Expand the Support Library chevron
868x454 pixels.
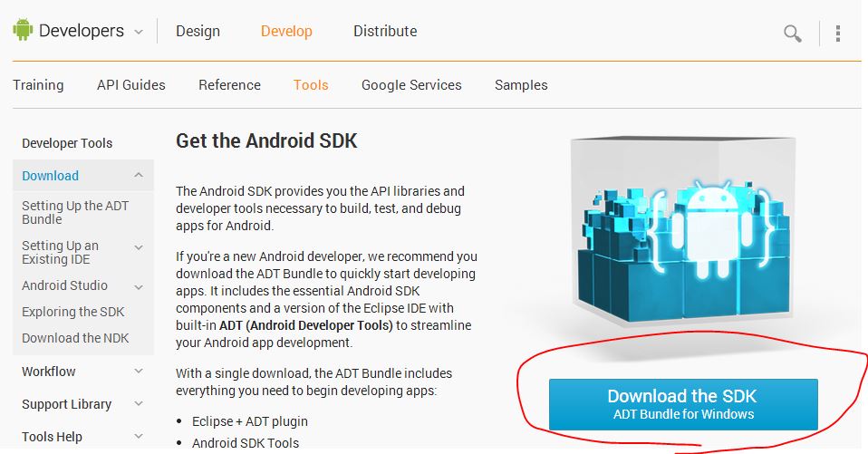(139, 403)
